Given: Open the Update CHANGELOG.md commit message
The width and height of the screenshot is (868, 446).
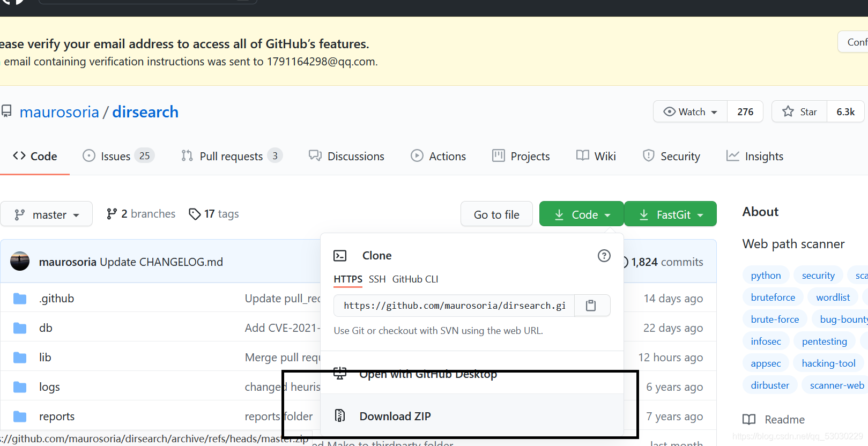Looking at the screenshot, I should [161, 262].
